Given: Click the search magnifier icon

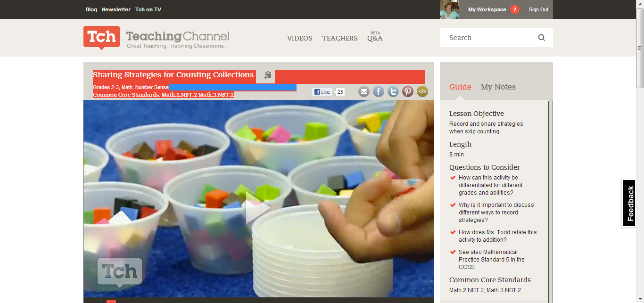Looking at the screenshot, I should [542, 38].
